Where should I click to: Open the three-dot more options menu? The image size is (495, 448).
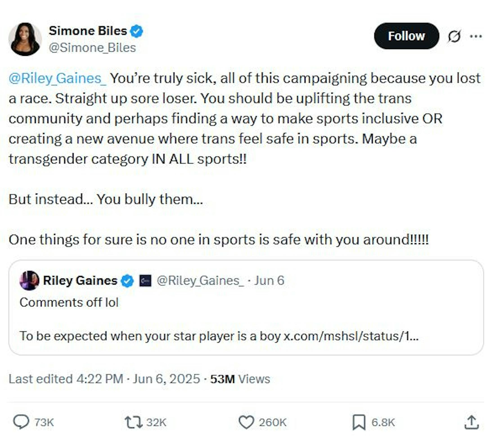point(476,36)
